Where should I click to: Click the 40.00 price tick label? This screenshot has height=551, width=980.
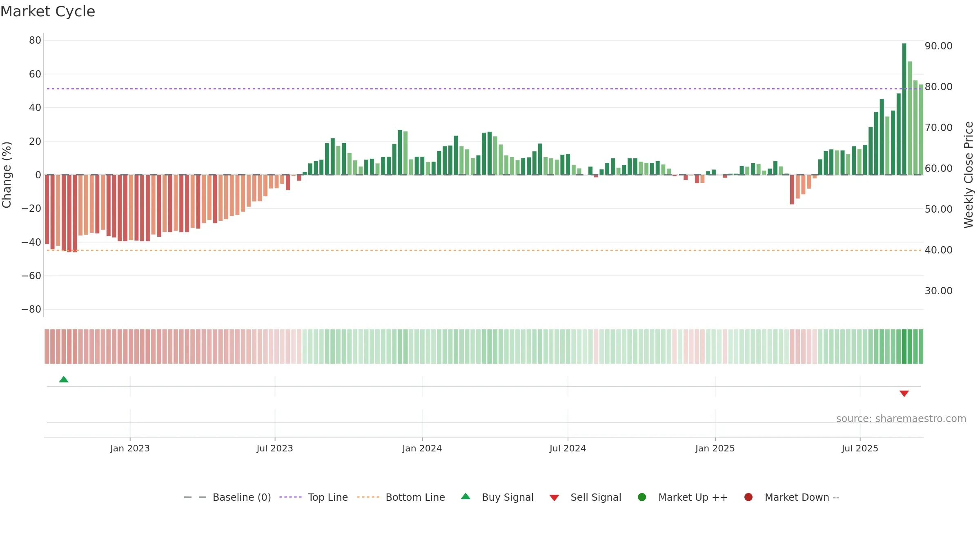938,250
